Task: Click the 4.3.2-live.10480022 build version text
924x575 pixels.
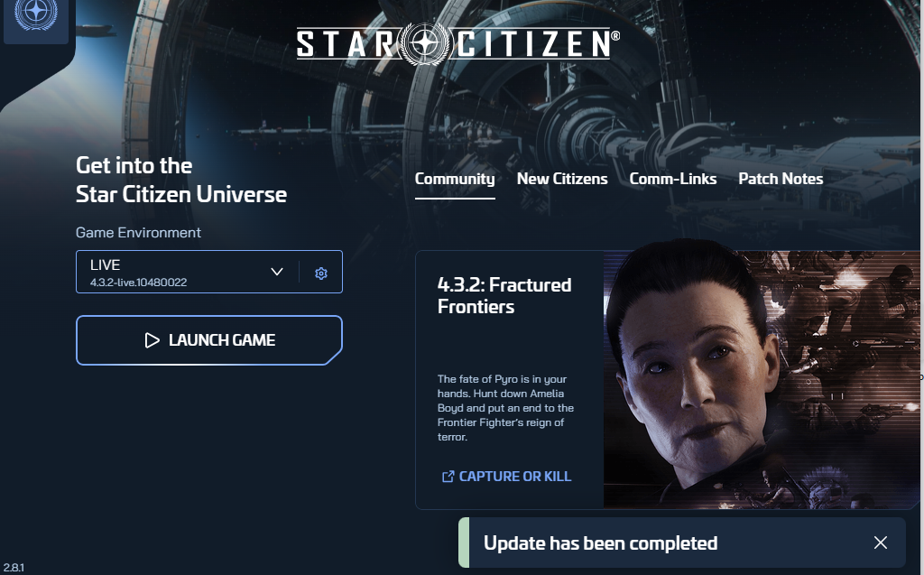Action: 138,283
